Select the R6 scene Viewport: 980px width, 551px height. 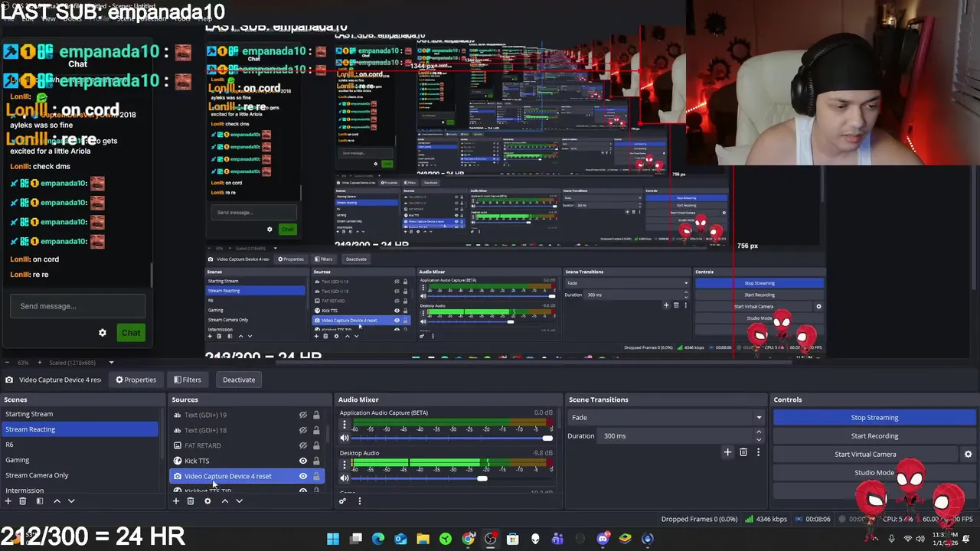[80, 445]
